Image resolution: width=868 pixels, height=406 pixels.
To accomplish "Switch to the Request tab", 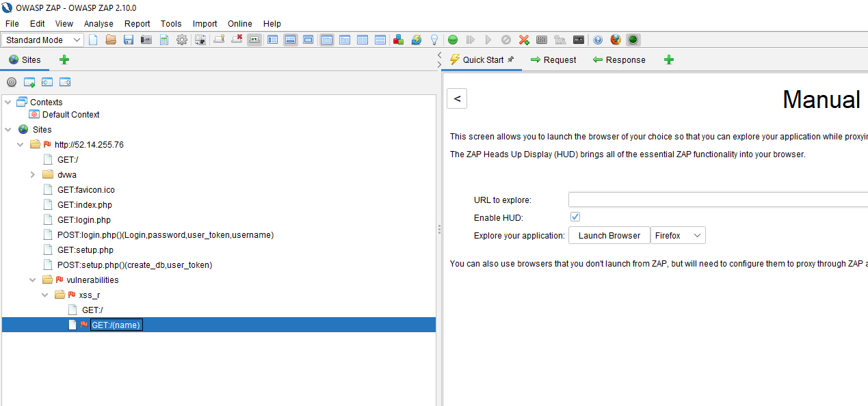I will [553, 59].
